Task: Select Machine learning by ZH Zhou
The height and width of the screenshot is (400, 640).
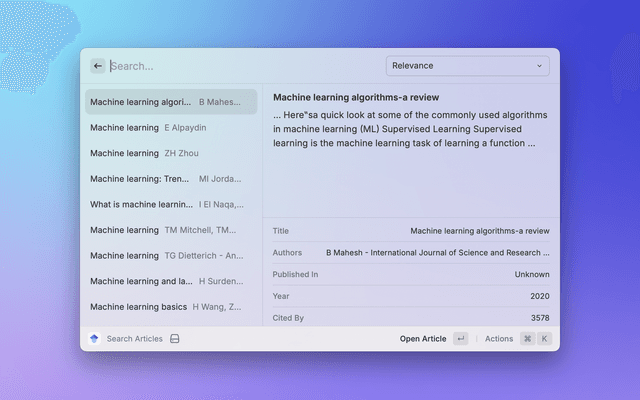Action: pos(171,153)
